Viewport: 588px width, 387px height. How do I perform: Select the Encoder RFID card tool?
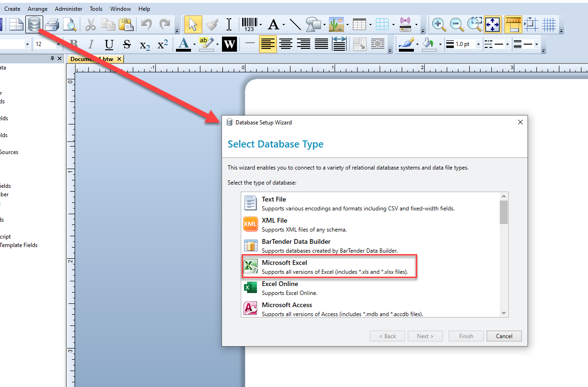pos(405,24)
